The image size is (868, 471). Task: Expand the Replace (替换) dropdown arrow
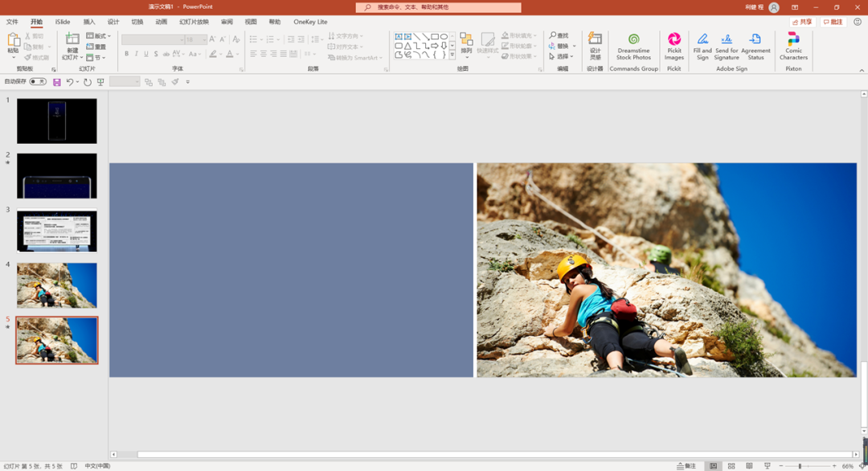[x=574, y=46]
